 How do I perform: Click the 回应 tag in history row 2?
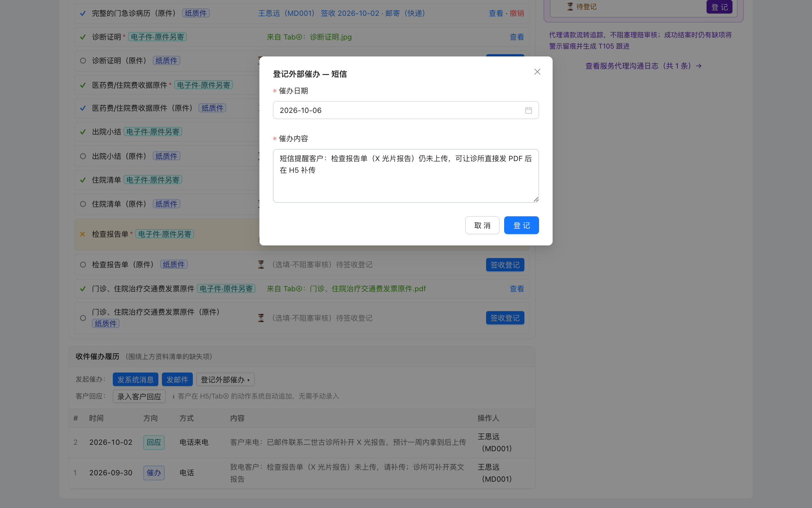tap(154, 442)
